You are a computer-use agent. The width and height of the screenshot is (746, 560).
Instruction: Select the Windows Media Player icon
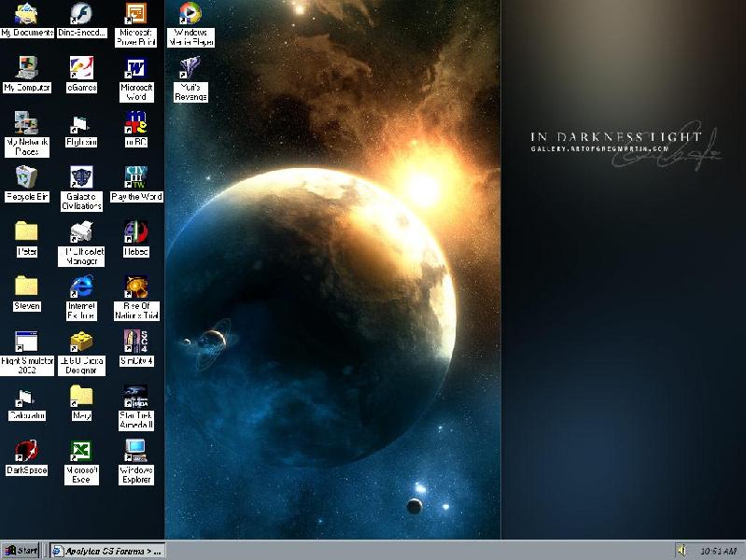click(x=190, y=15)
